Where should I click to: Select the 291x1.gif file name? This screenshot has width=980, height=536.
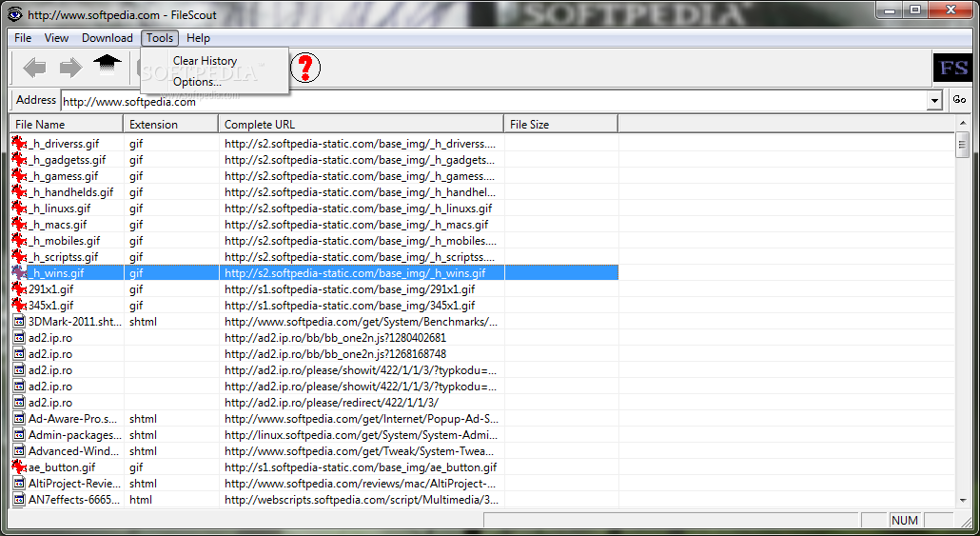[x=50, y=289]
